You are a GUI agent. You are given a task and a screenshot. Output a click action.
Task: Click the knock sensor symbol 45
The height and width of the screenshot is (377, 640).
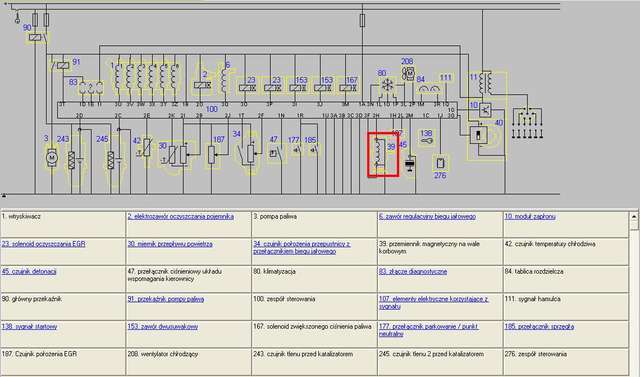(x=410, y=163)
